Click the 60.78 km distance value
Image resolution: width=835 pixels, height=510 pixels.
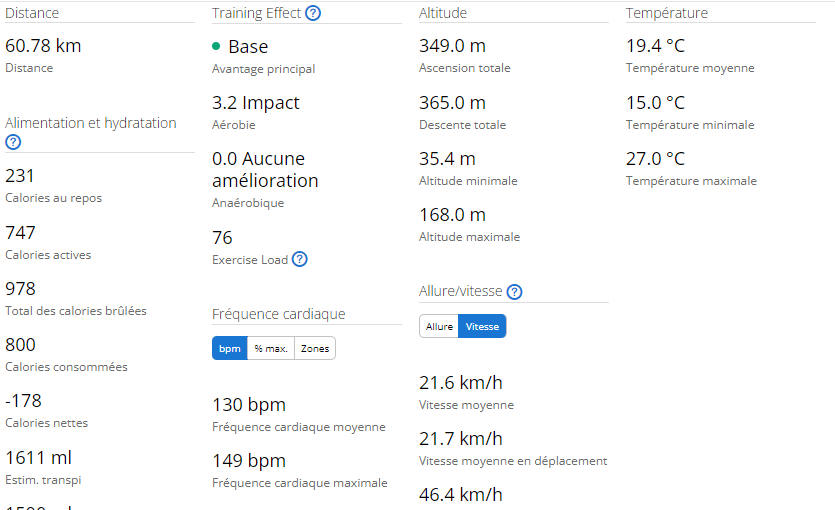(x=43, y=46)
